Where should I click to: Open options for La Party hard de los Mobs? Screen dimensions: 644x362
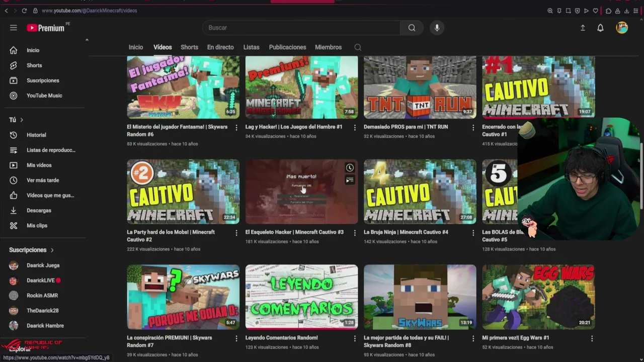[x=236, y=233]
